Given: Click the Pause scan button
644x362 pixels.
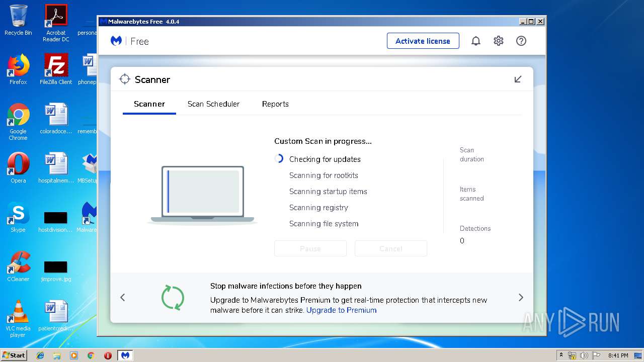Looking at the screenshot, I should pyautogui.click(x=310, y=248).
